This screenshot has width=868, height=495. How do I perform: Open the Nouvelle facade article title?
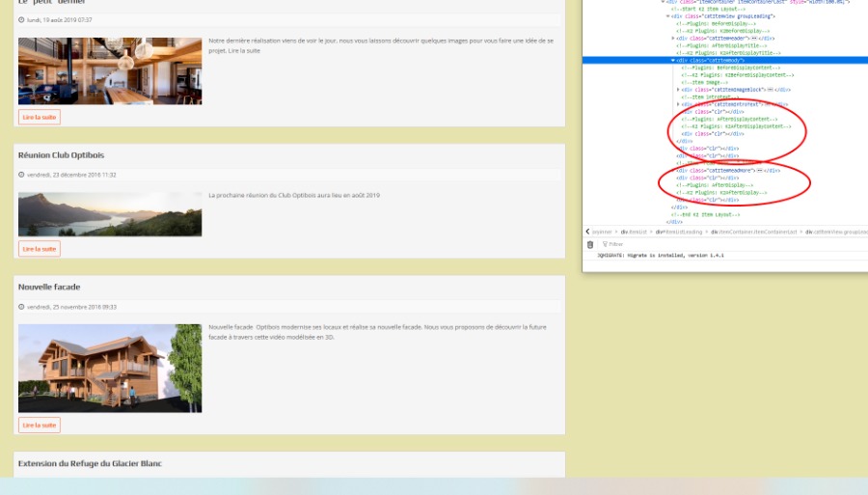pyautogui.click(x=49, y=287)
